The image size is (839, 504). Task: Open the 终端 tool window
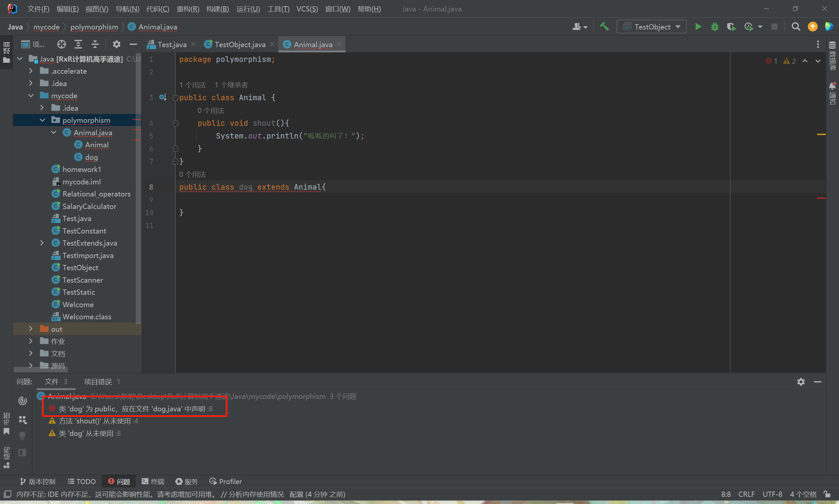pyautogui.click(x=153, y=482)
